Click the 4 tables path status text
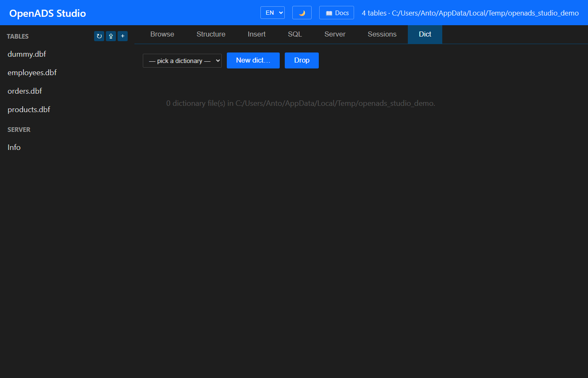This screenshot has height=378, width=588. (x=470, y=13)
